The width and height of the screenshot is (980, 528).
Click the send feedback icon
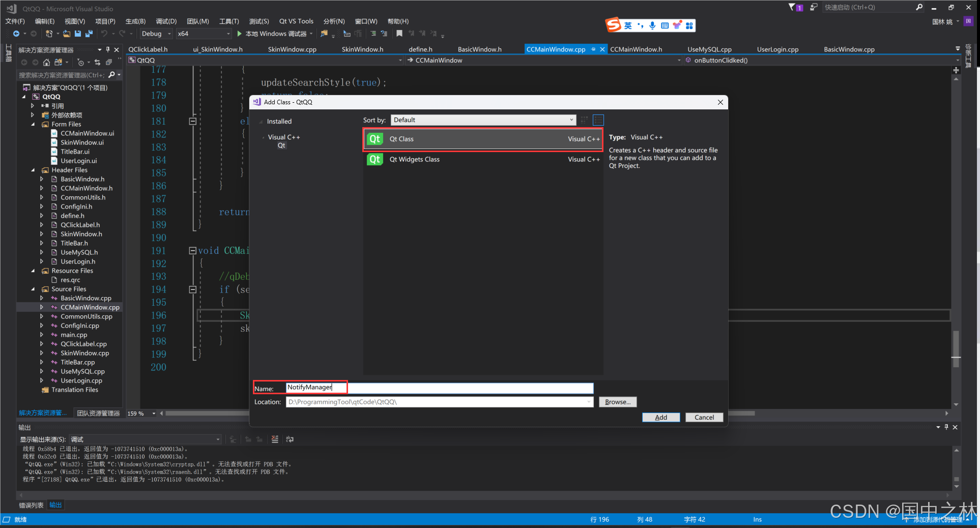coord(813,7)
